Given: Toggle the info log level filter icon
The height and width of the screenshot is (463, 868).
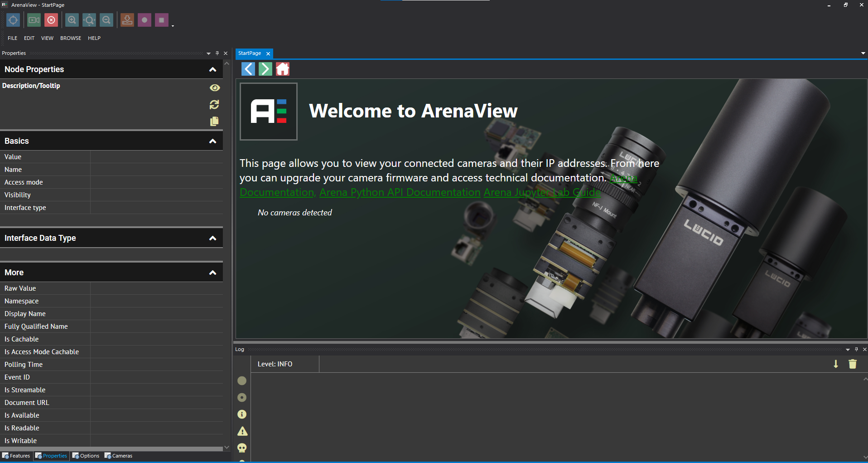Looking at the screenshot, I should [242, 414].
